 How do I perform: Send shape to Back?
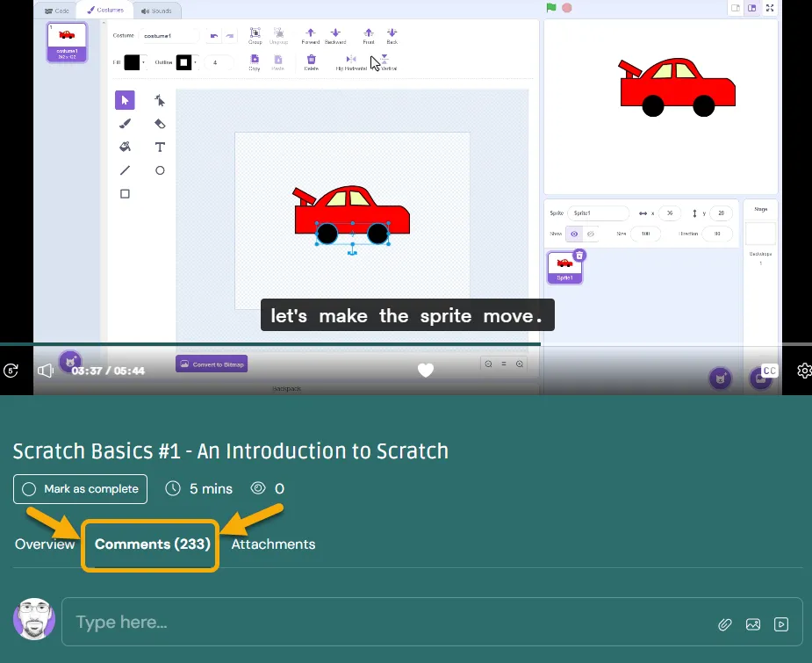pyautogui.click(x=392, y=35)
